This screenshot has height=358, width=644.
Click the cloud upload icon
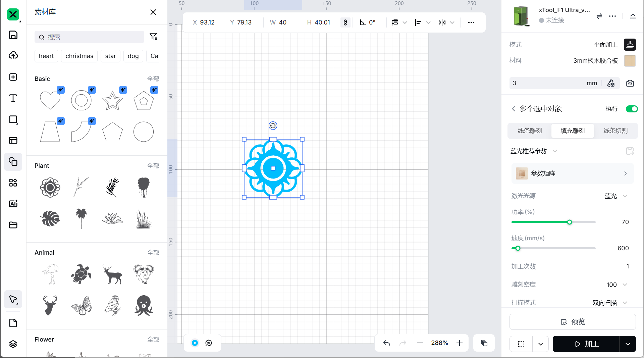pos(13,55)
